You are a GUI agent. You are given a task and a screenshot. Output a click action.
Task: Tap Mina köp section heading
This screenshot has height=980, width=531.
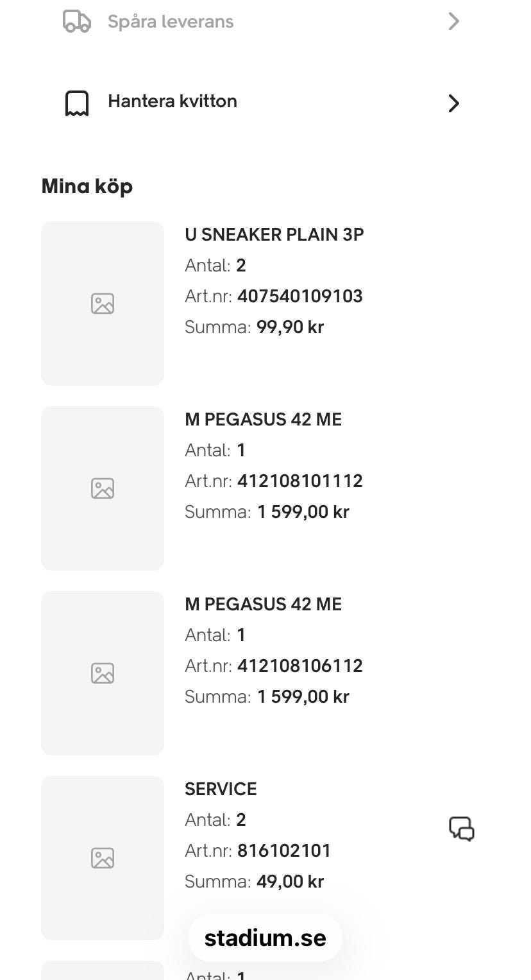87,187
